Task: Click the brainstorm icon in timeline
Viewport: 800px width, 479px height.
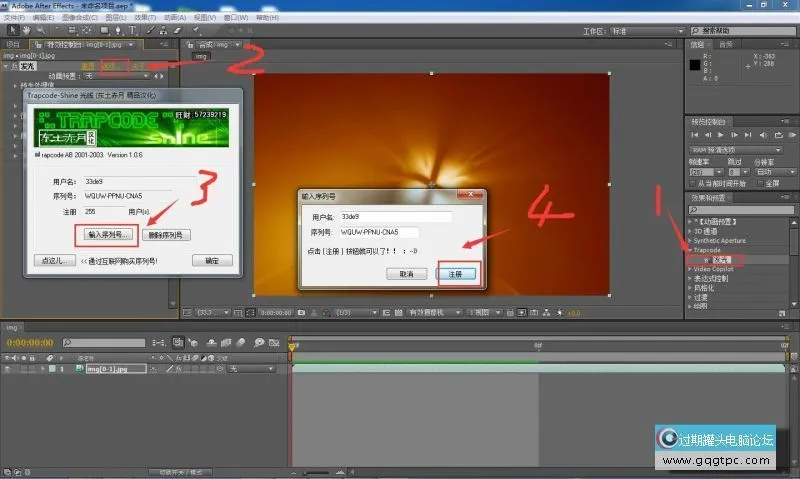Action: pos(259,343)
